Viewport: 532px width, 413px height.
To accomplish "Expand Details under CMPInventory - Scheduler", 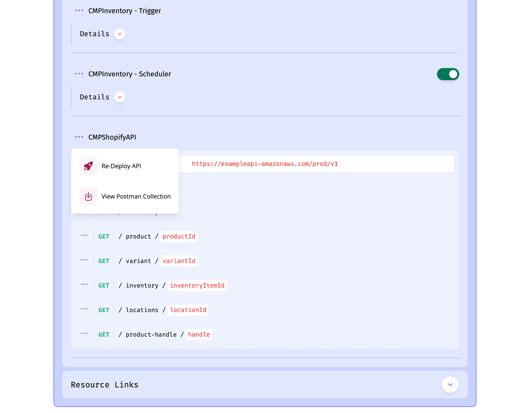I will (120, 97).
